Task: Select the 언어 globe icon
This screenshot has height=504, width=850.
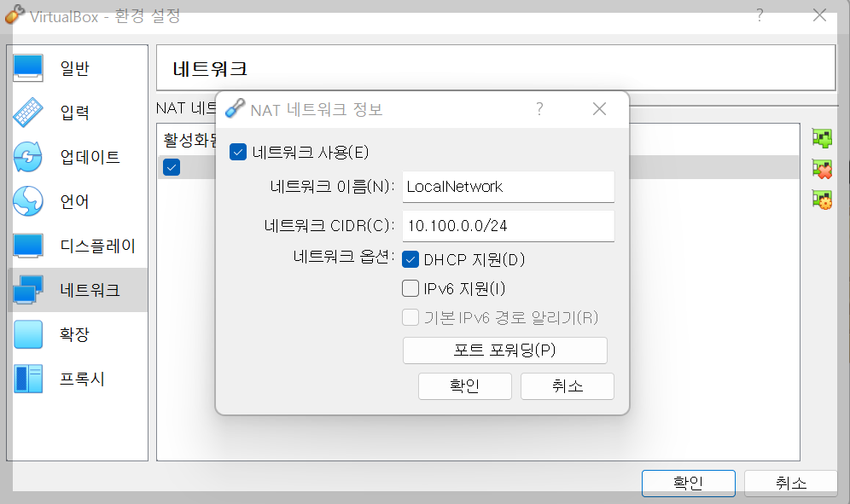Action: coord(28,201)
